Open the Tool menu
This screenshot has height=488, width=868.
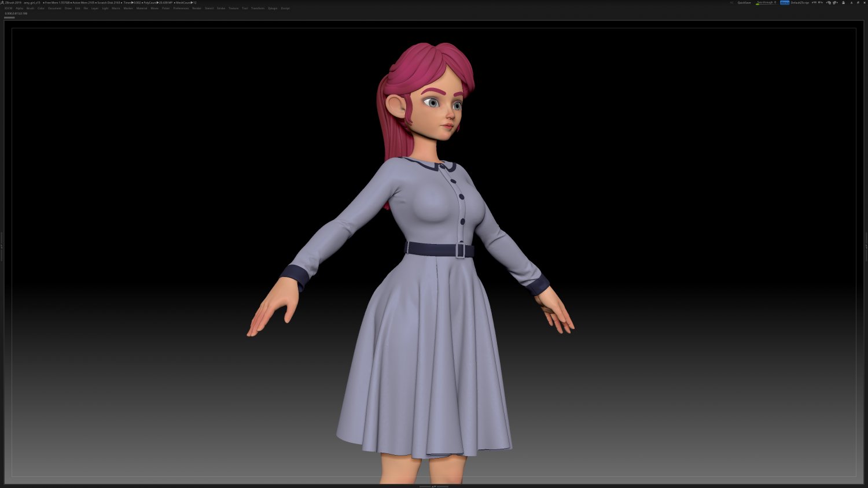(244, 8)
